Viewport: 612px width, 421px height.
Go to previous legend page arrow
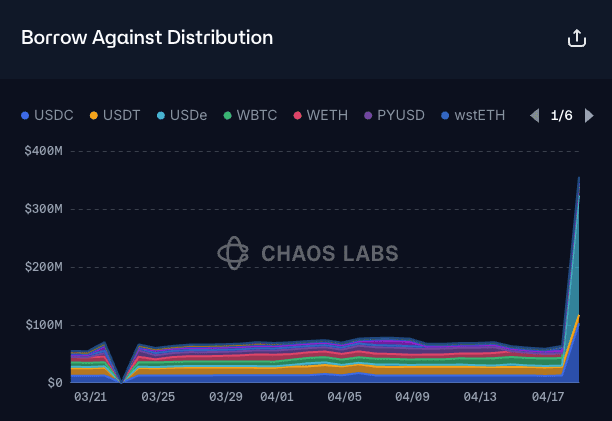(x=535, y=115)
